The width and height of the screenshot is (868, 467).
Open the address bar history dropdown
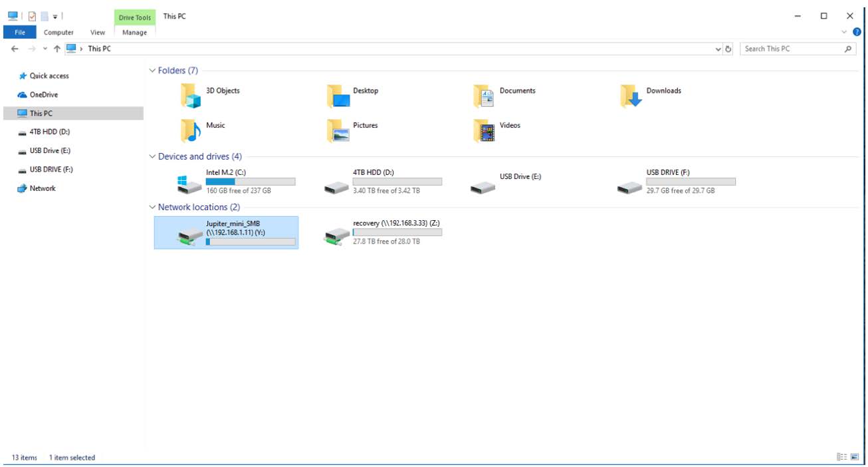pyautogui.click(x=718, y=49)
